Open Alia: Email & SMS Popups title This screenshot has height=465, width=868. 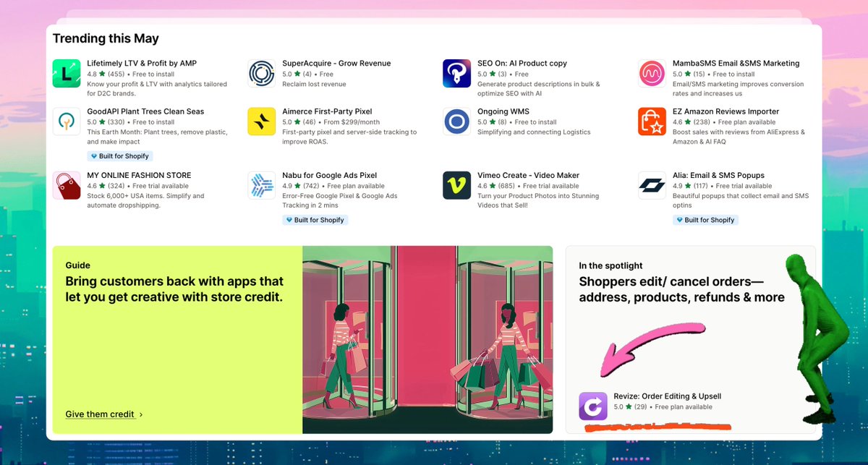pos(718,176)
